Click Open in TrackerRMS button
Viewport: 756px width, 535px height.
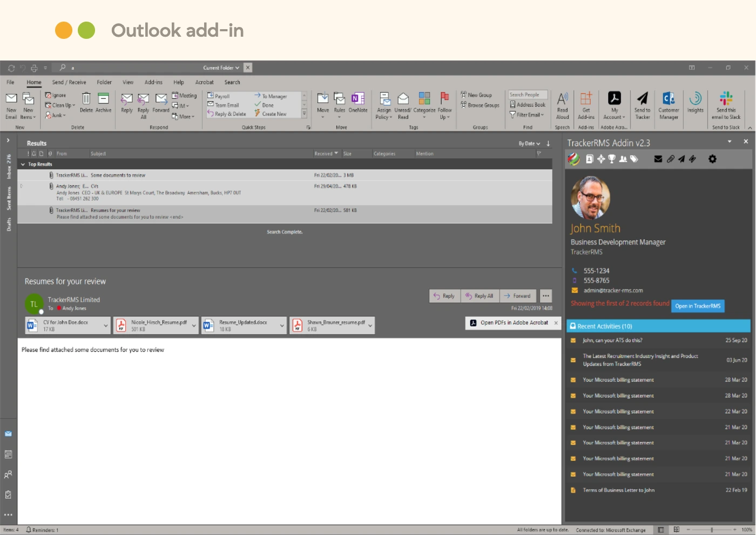698,306
